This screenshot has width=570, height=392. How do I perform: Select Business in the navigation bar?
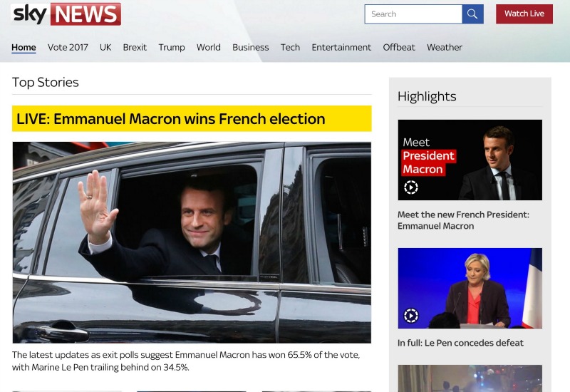(x=251, y=47)
